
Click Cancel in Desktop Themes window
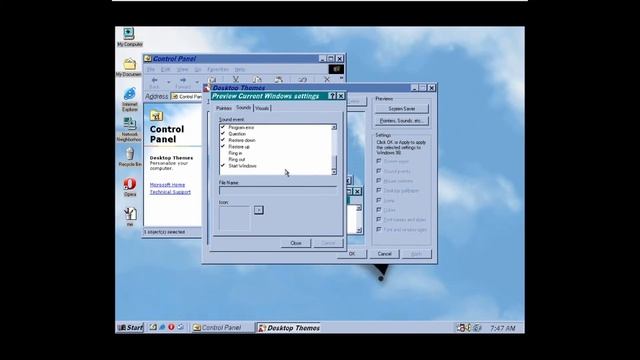click(x=384, y=254)
